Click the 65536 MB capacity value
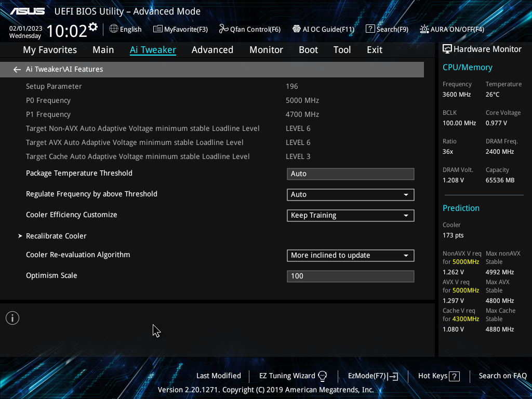The width and height of the screenshot is (532, 399). click(x=500, y=180)
